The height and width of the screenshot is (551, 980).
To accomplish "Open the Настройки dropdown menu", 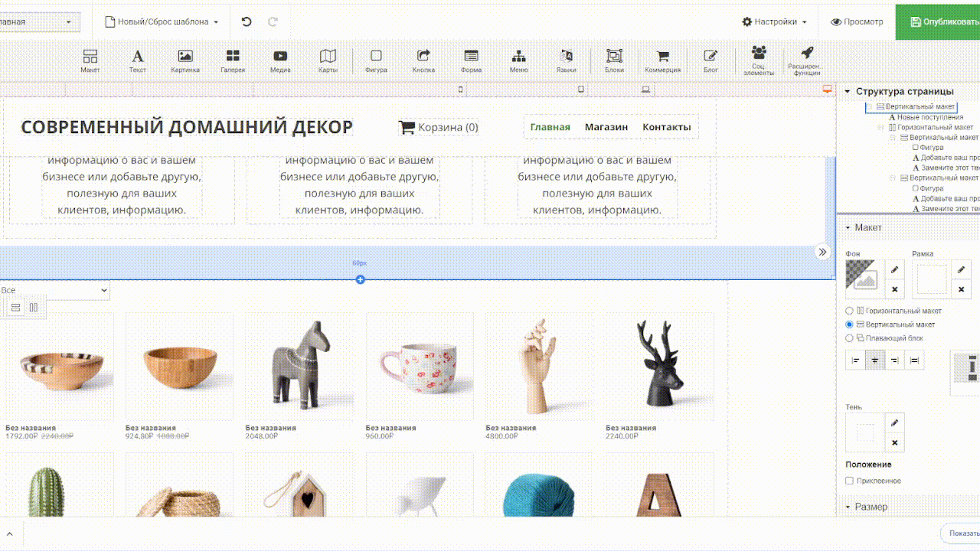I will (x=775, y=22).
